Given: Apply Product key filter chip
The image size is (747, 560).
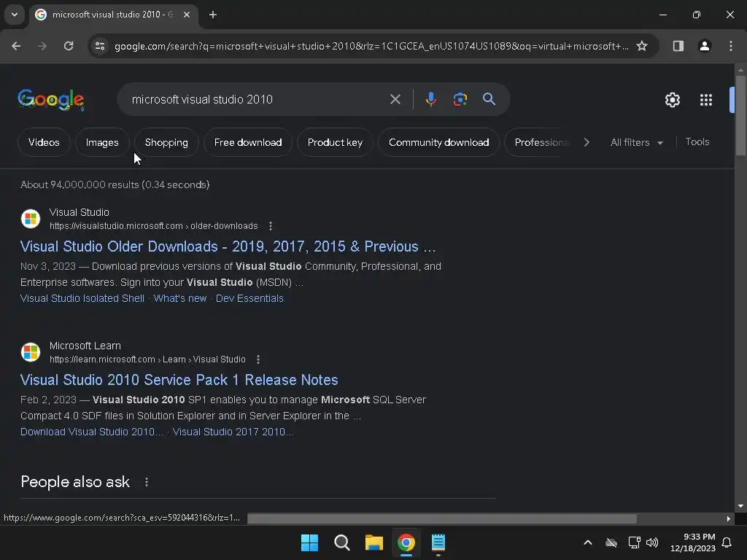Looking at the screenshot, I should (x=335, y=142).
